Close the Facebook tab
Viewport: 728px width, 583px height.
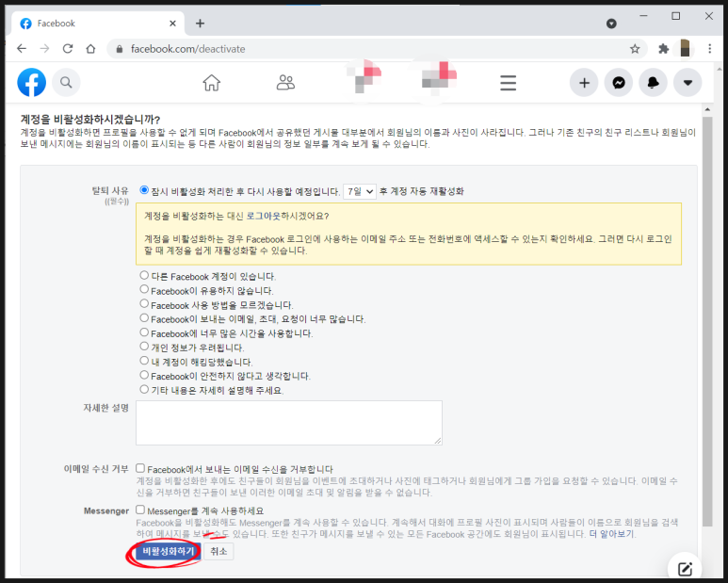click(x=172, y=24)
